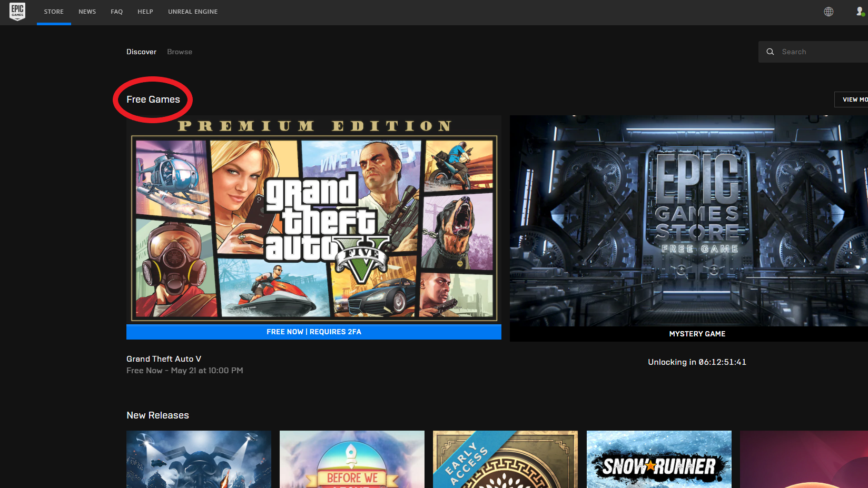Screen dimensions: 868x488
Task: Click the Epic Games logo
Action: tap(17, 12)
